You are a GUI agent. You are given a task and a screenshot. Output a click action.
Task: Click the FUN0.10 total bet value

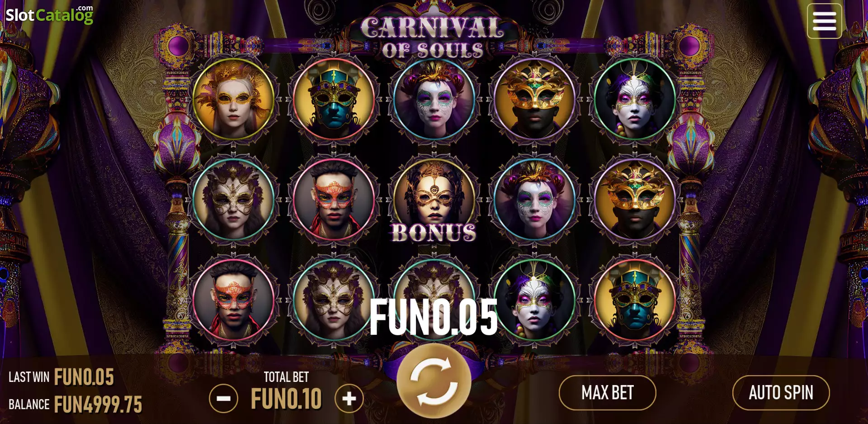(286, 399)
